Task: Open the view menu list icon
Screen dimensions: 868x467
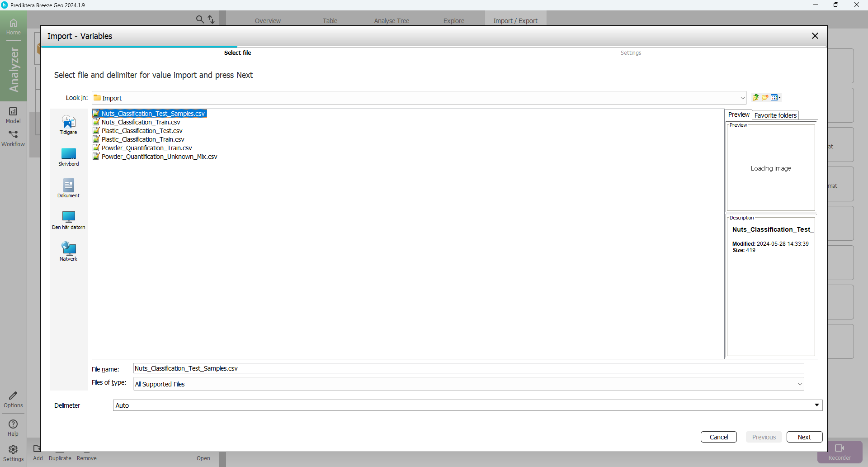Action: click(x=776, y=97)
